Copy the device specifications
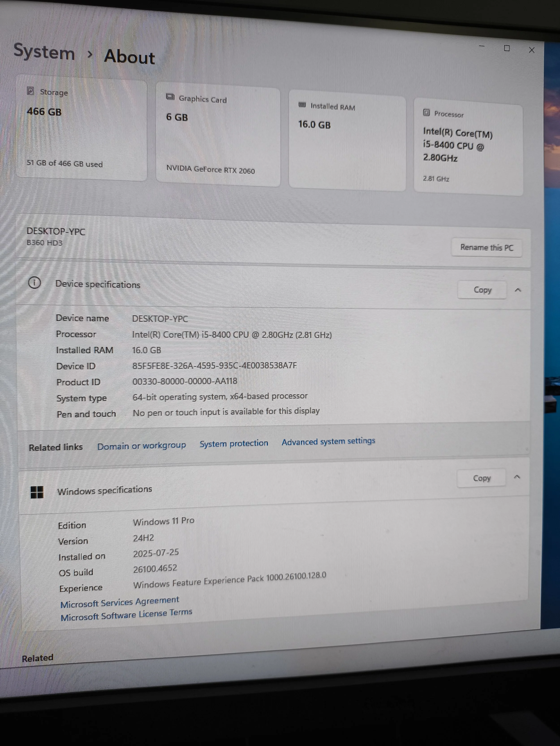 (482, 290)
